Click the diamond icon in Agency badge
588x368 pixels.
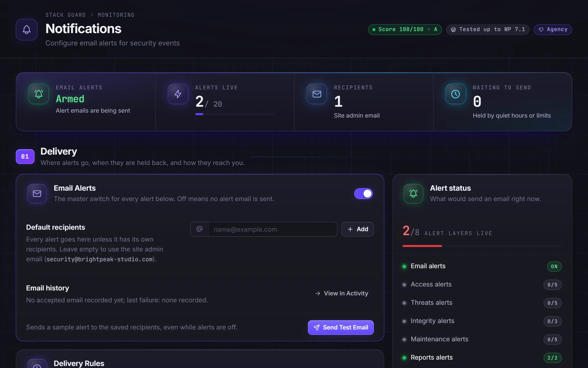tap(541, 30)
